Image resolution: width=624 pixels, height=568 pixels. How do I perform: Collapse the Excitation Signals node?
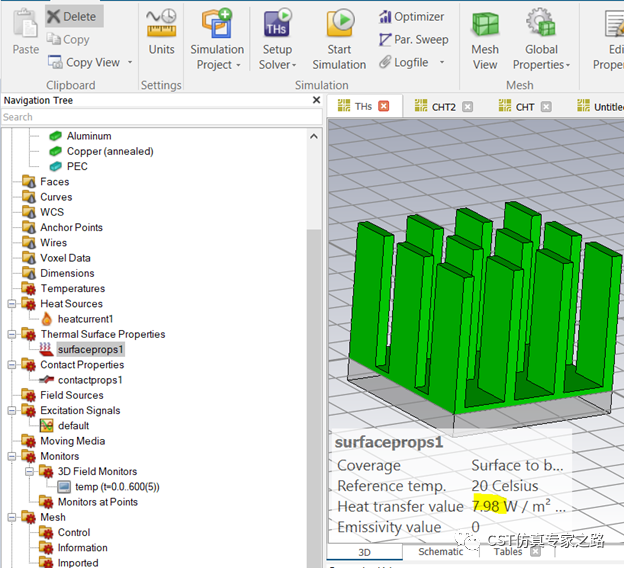[12, 410]
